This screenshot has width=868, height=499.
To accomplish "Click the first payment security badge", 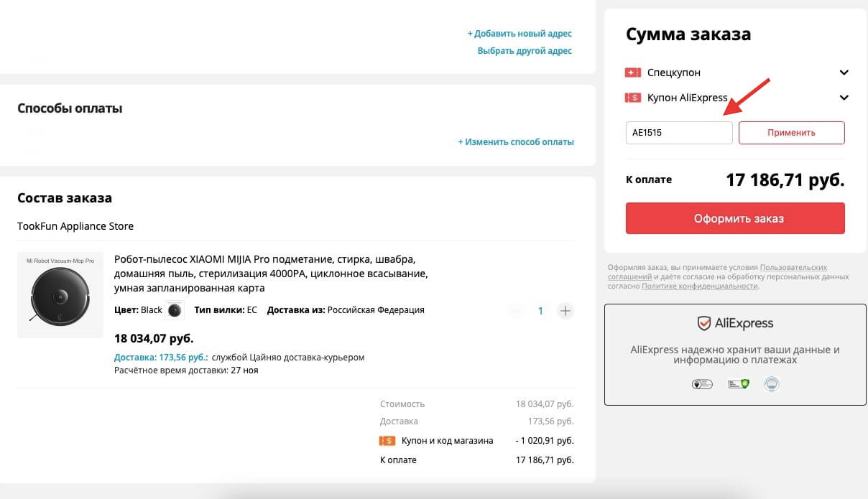I will (x=701, y=384).
